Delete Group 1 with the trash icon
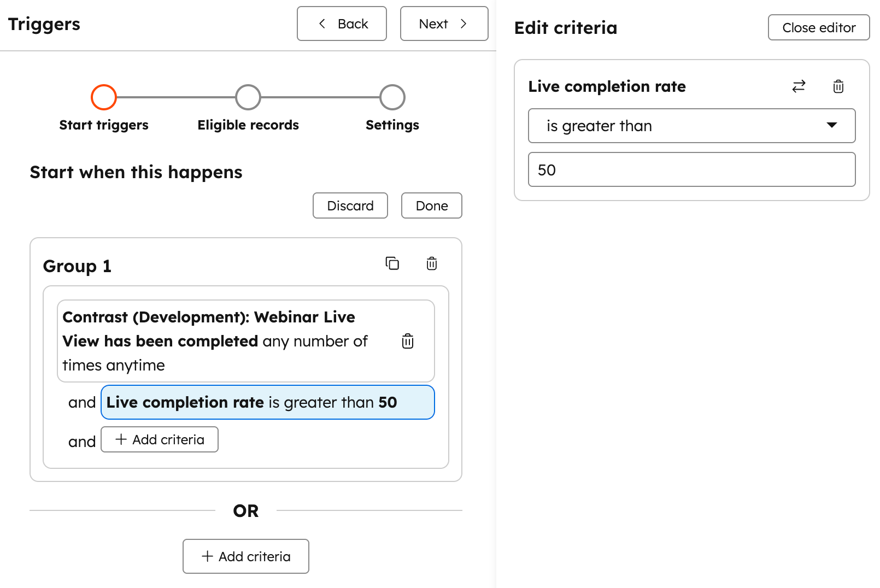Screen dimensions: 880x588 (431, 263)
